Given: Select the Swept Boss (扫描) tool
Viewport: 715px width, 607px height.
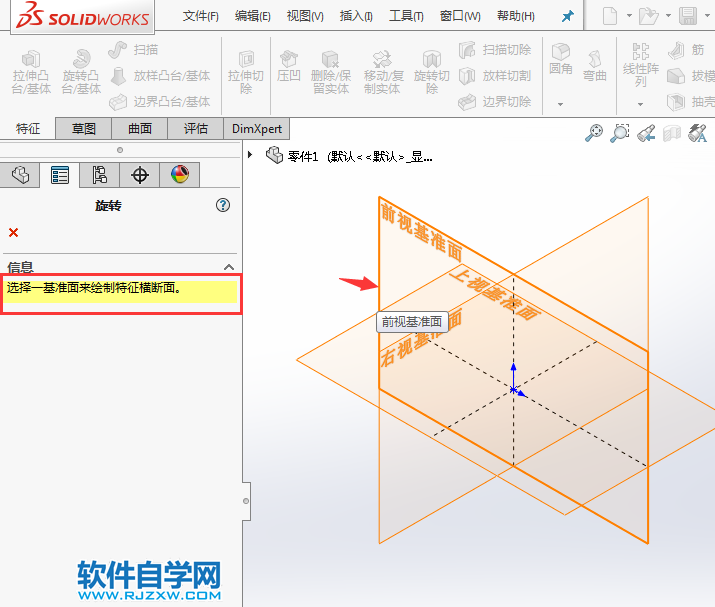Looking at the screenshot, I should click(133, 50).
